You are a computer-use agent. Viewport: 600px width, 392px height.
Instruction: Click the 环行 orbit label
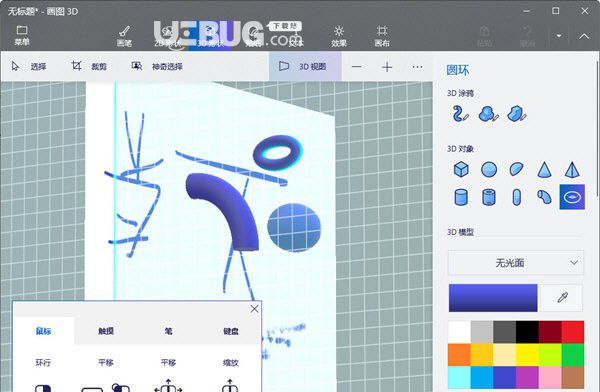(x=43, y=362)
